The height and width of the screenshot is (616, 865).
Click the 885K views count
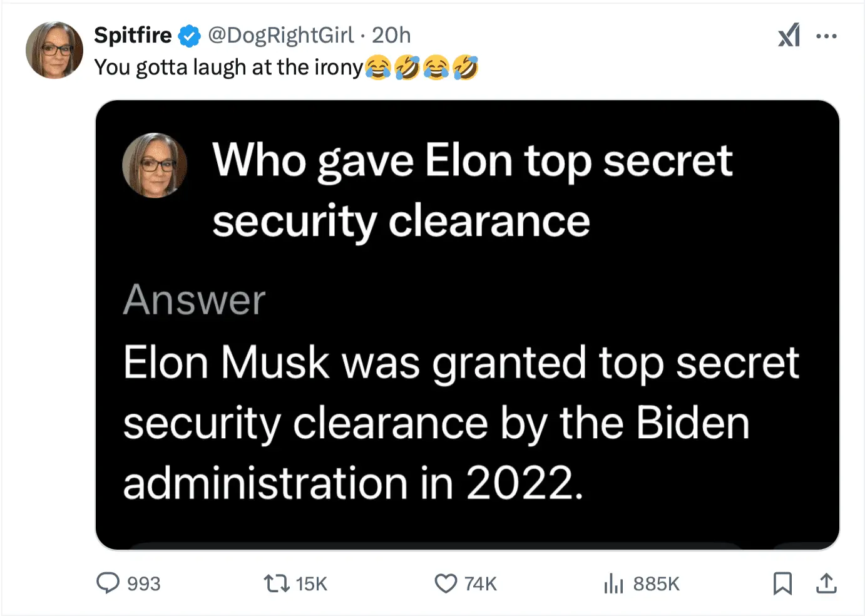point(656,584)
